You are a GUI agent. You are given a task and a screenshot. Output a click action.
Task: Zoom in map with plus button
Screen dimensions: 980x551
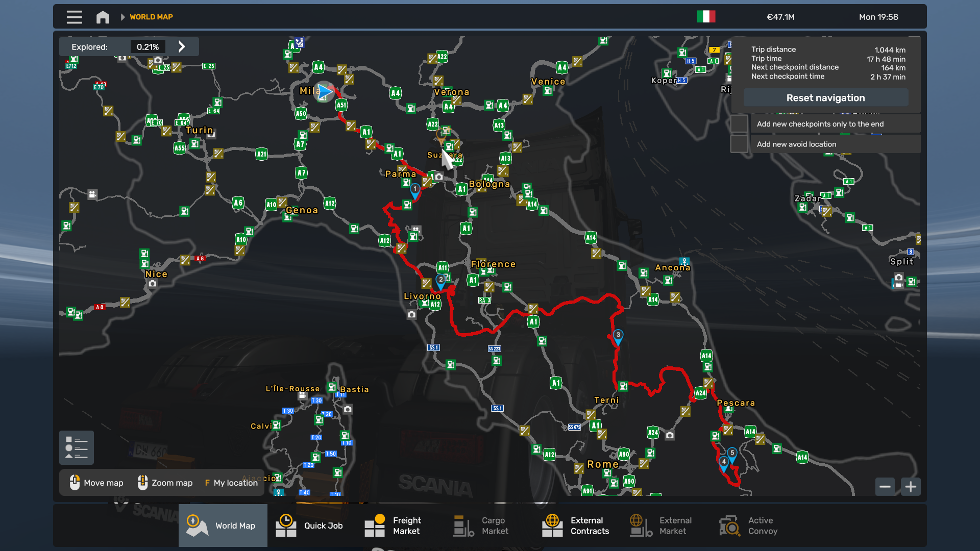pyautogui.click(x=911, y=487)
